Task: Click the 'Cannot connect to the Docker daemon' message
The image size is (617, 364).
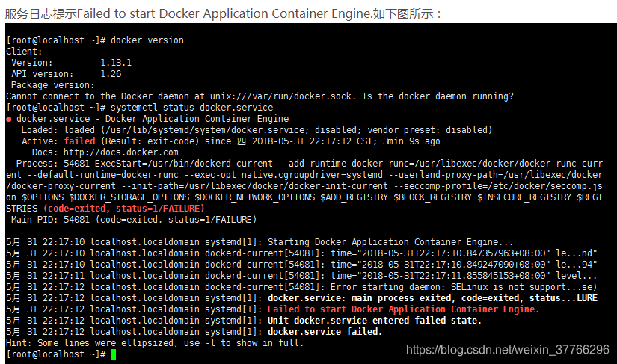Action: pyautogui.click(x=260, y=96)
